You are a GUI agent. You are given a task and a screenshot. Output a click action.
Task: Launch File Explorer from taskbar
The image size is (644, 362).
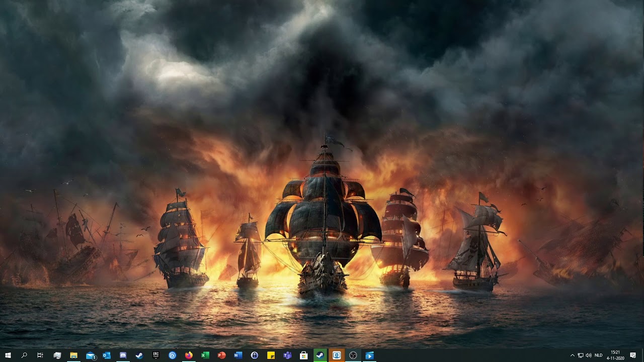point(73,355)
